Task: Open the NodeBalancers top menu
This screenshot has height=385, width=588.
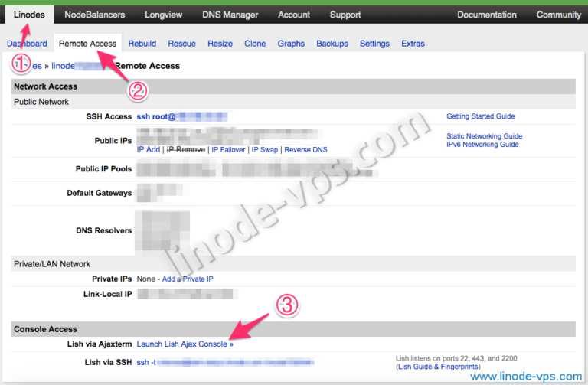Action: [x=96, y=15]
